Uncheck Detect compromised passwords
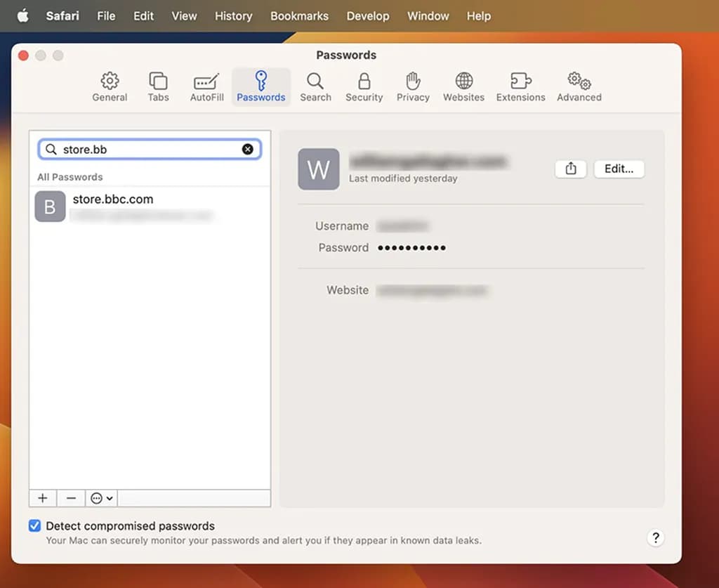The image size is (719, 588). [34, 525]
